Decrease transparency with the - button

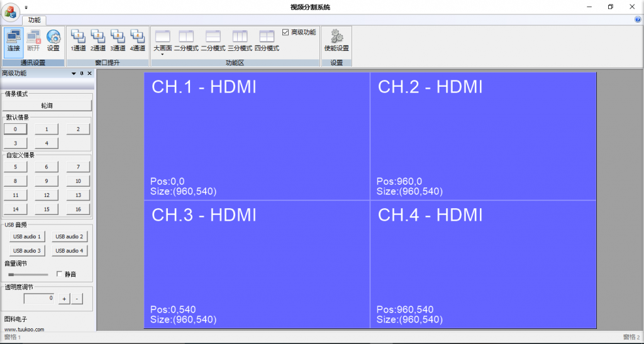(77, 299)
